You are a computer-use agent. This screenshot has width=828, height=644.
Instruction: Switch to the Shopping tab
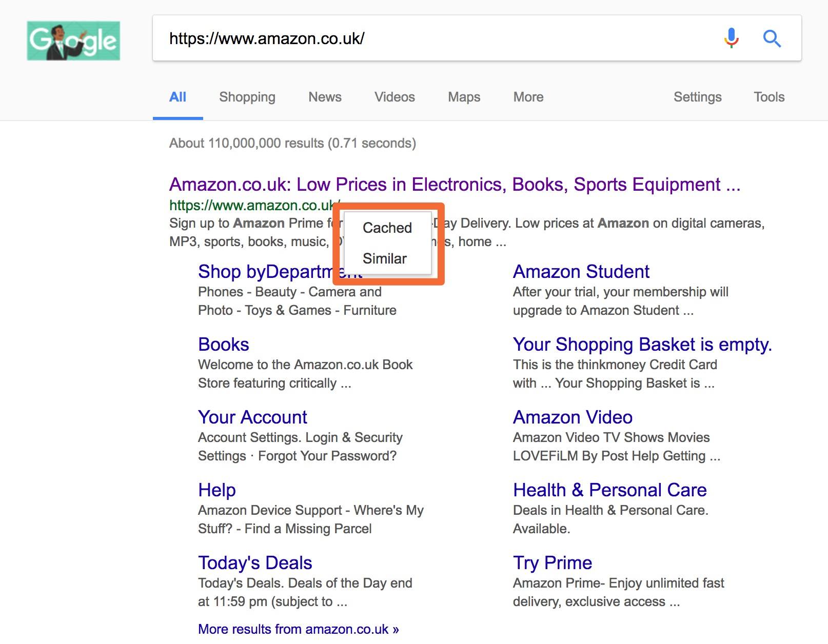coord(247,97)
